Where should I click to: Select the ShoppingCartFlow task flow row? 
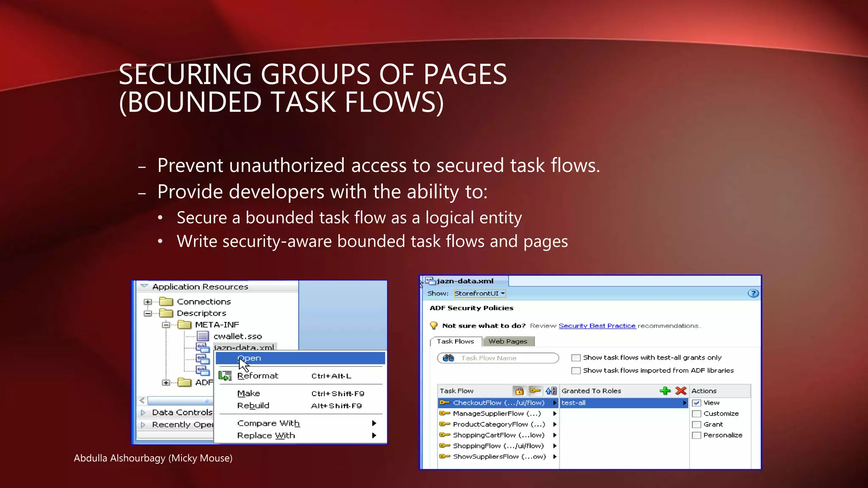coord(498,435)
